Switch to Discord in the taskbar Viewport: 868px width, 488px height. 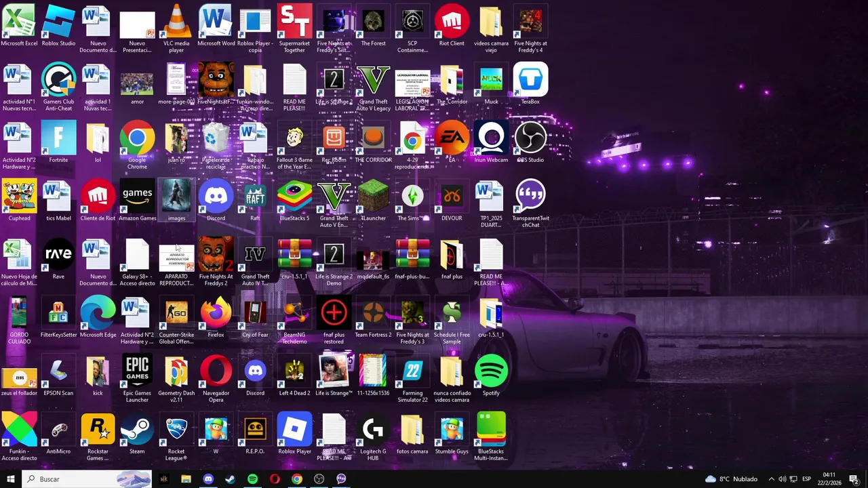(208, 479)
